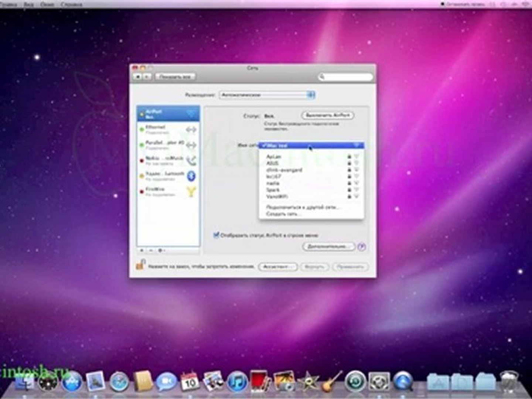The height and width of the screenshot is (399, 532).
Task: Open Time Machine from the dock
Action: pyautogui.click(x=355, y=382)
